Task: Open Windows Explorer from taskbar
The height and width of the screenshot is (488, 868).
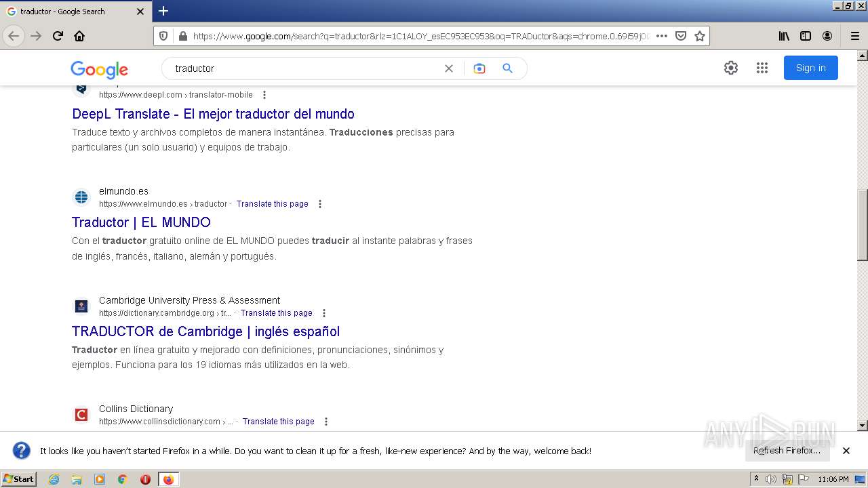Action: click(x=77, y=479)
